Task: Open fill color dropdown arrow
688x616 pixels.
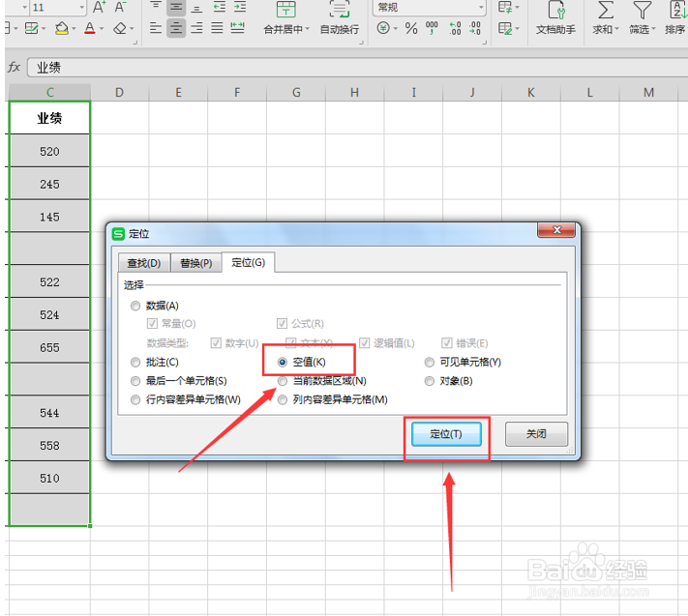Action: point(74,29)
